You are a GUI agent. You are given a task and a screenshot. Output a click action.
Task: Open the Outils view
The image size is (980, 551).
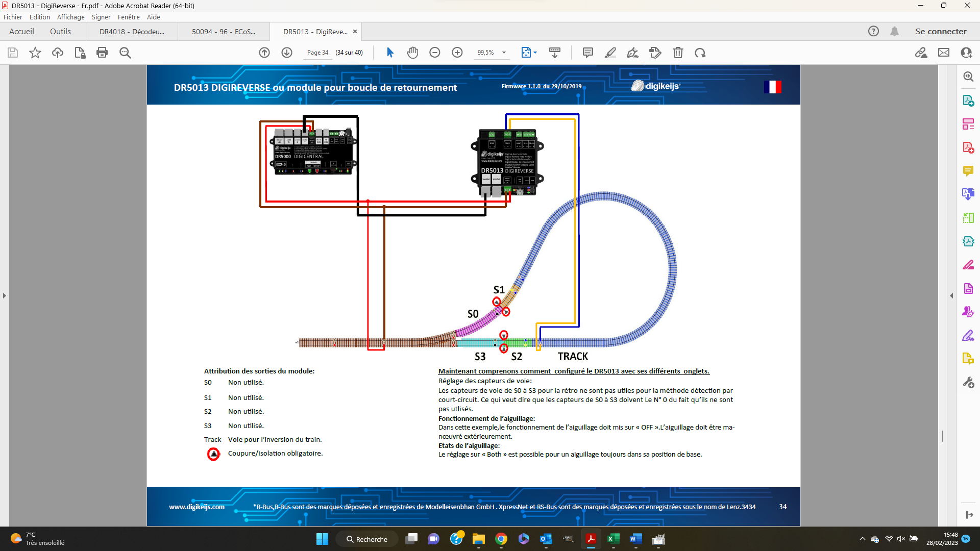pos(60,32)
